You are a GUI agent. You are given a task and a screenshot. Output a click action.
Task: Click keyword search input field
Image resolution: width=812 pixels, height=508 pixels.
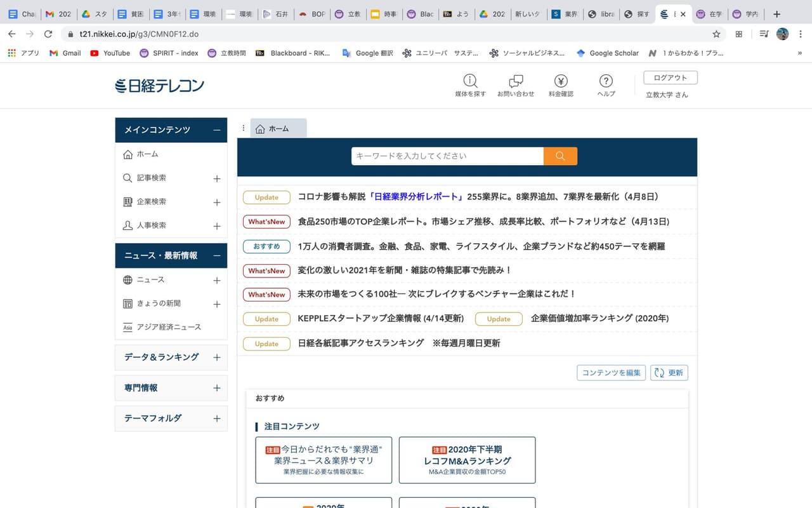point(447,156)
